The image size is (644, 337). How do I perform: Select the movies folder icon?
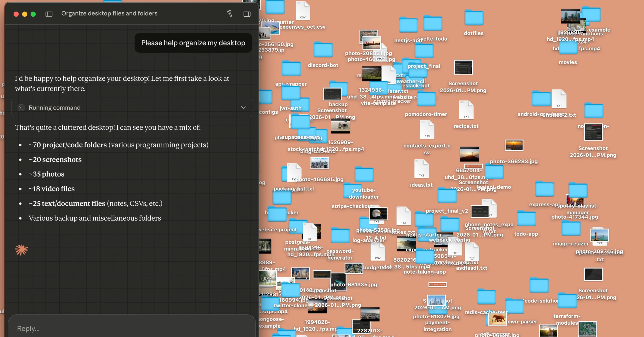pos(568,48)
